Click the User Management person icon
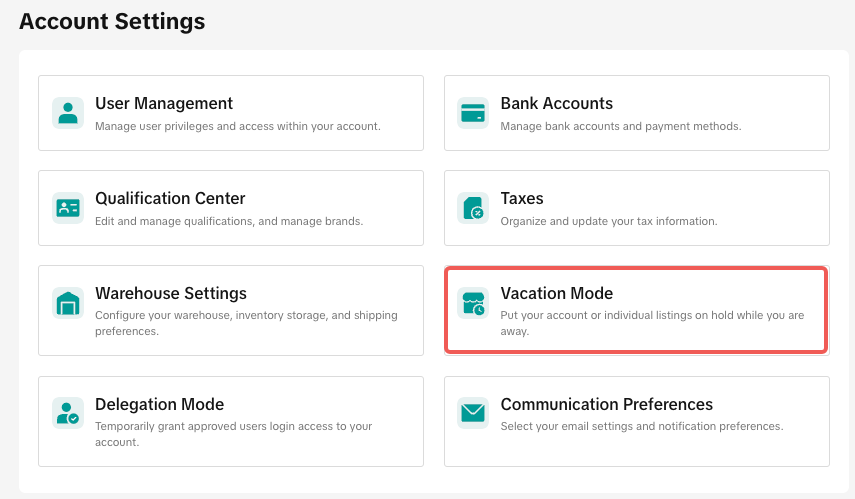The height and width of the screenshot is (499, 855). pyautogui.click(x=68, y=113)
